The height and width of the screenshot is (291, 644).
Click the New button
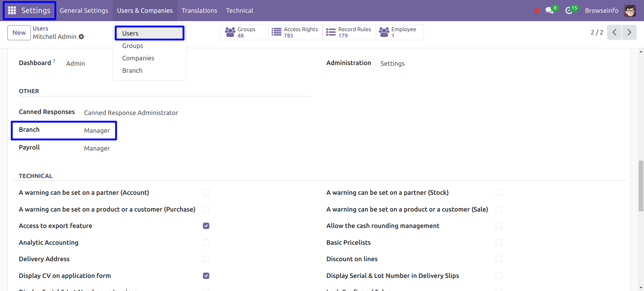pyautogui.click(x=19, y=33)
